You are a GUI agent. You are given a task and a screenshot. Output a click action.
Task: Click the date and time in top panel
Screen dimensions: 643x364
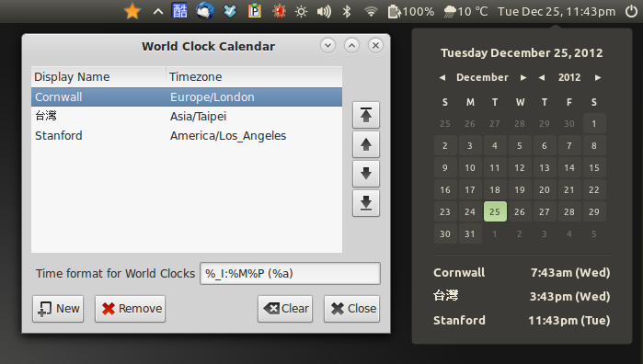pos(557,11)
